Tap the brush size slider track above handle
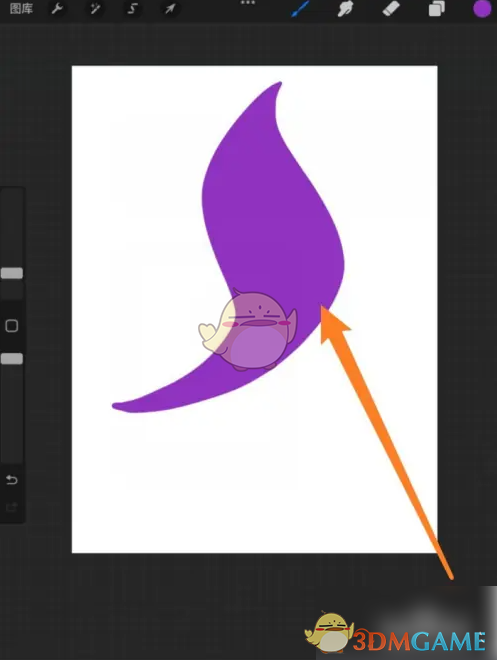The width and height of the screenshot is (497, 660). pyautogui.click(x=12, y=227)
